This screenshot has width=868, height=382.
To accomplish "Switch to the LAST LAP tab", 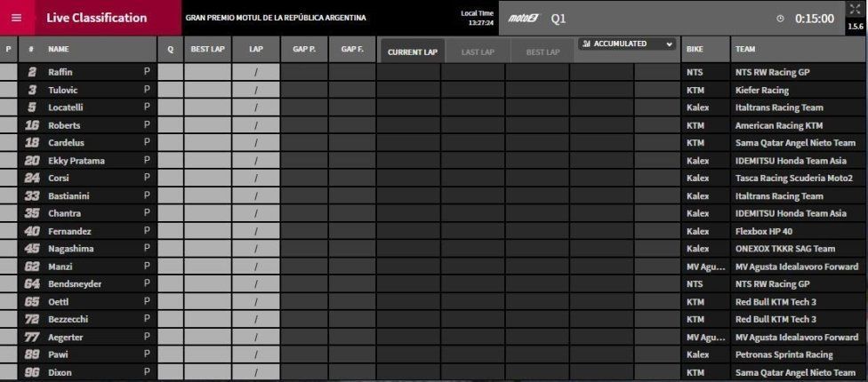I will pyautogui.click(x=478, y=52).
